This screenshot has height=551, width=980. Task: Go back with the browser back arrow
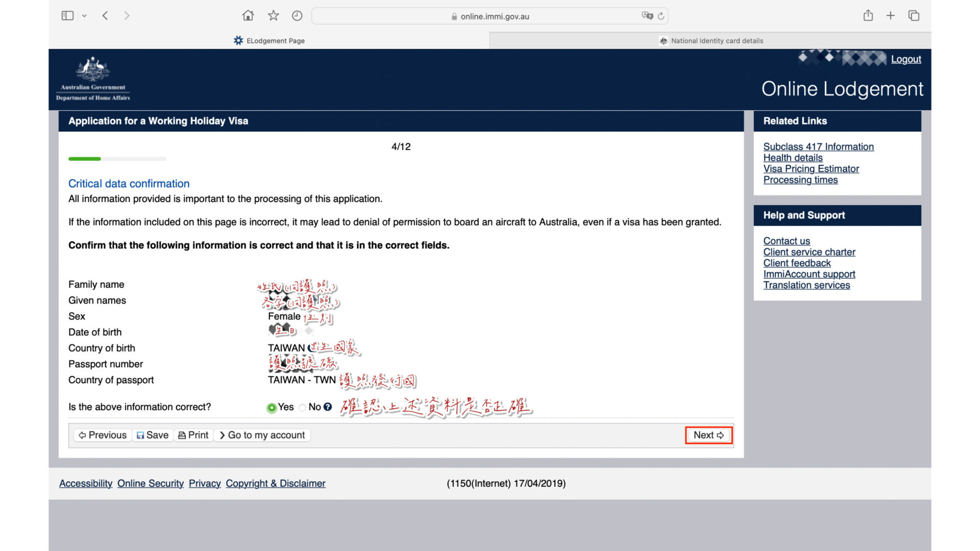105,16
